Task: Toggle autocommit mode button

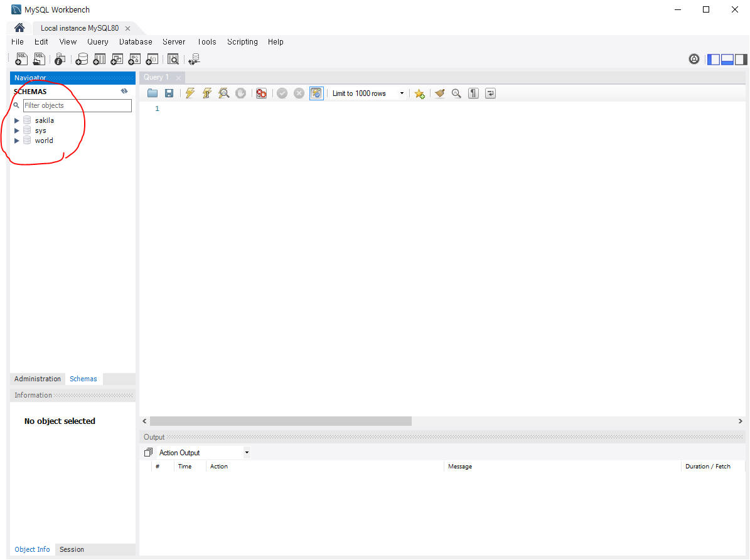Action: [316, 93]
